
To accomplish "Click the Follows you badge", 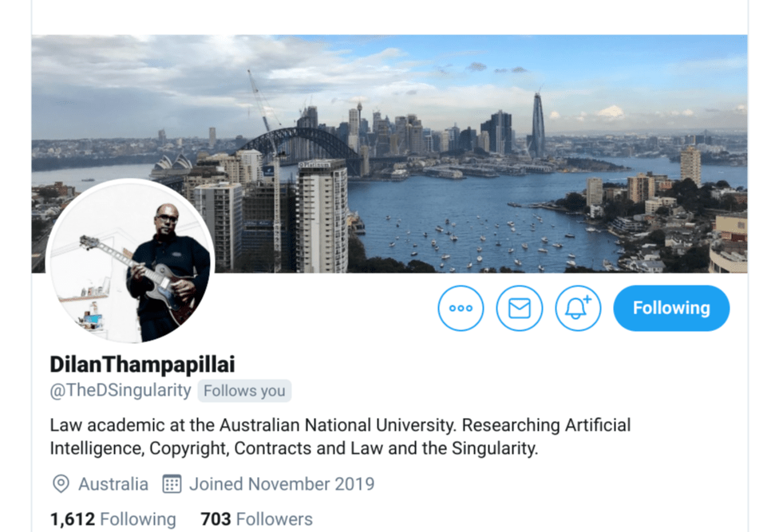I will 244,391.
